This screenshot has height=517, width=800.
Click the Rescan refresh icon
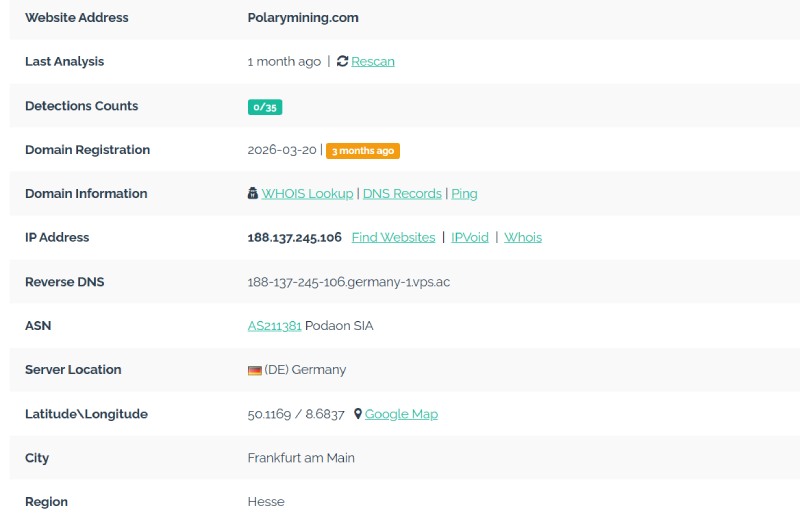coord(342,61)
